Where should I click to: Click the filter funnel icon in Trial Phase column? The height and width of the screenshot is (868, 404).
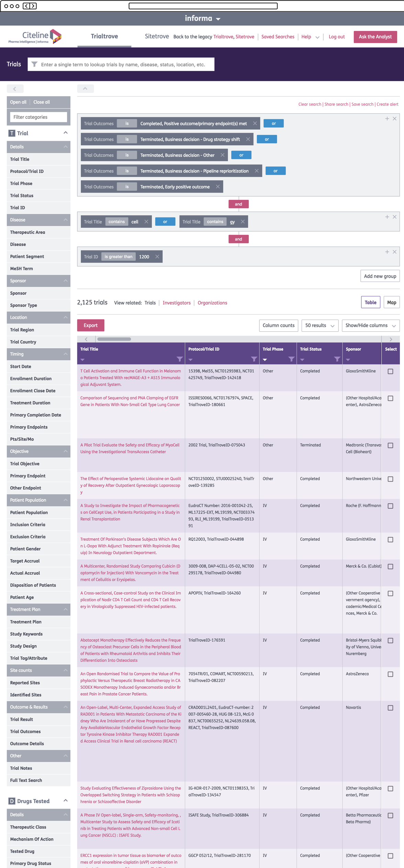point(291,359)
